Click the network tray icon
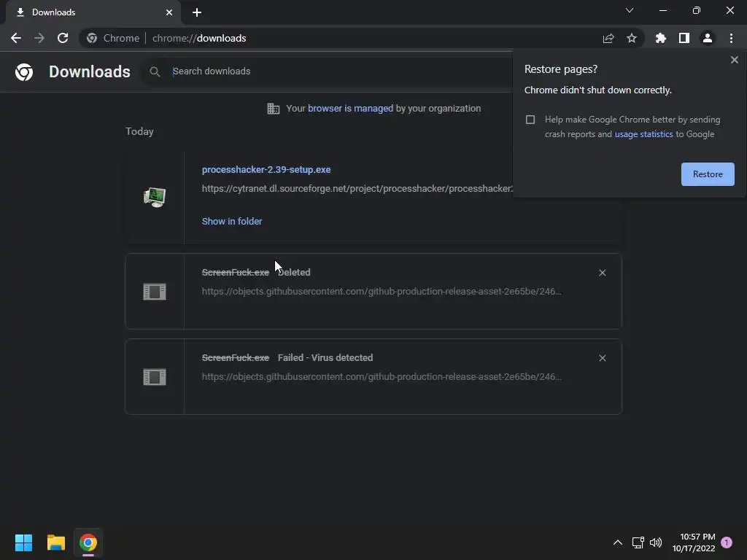 638,542
